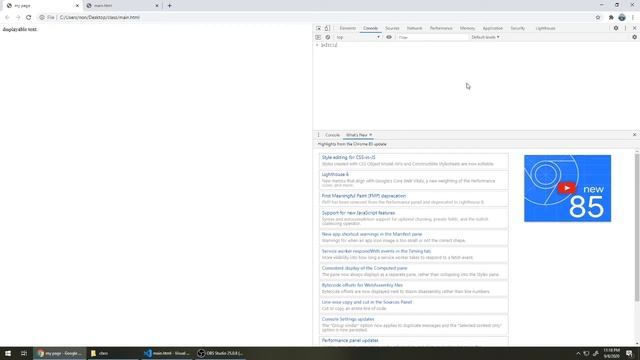This screenshot has height=360, width=640.
Task: Open 'Consistent display of the Computed pane'
Action: (x=364, y=268)
